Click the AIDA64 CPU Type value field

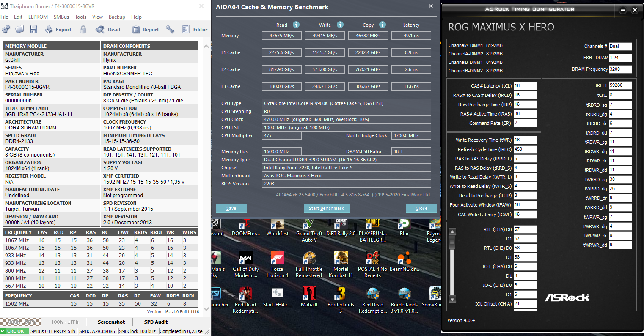[347, 103]
